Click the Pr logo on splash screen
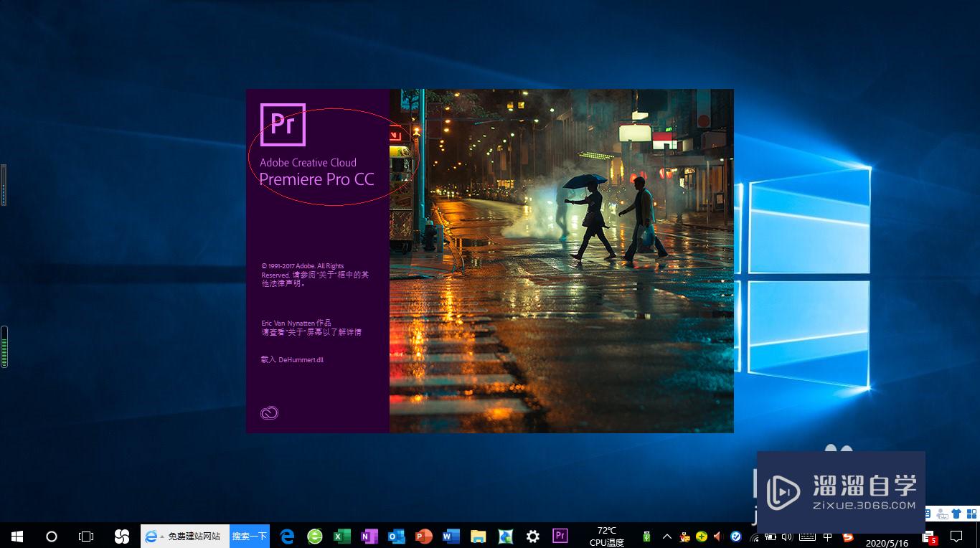Screen dimensions: 980x548 pos(283,125)
